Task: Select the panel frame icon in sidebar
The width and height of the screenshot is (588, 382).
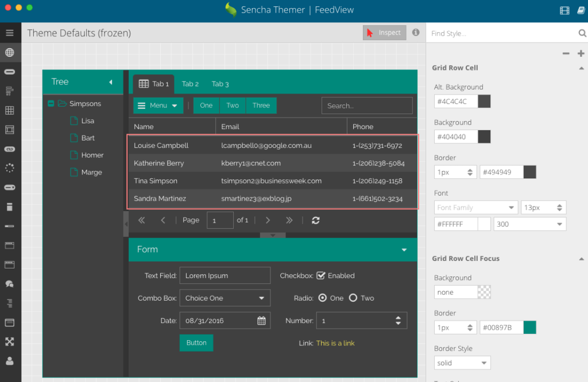Action: pyautogui.click(x=10, y=130)
